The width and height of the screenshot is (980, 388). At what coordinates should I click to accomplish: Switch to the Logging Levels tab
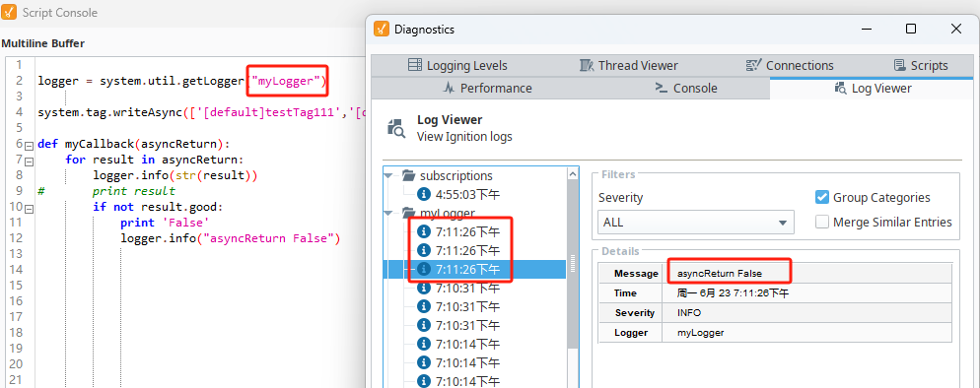pos(457,66)
